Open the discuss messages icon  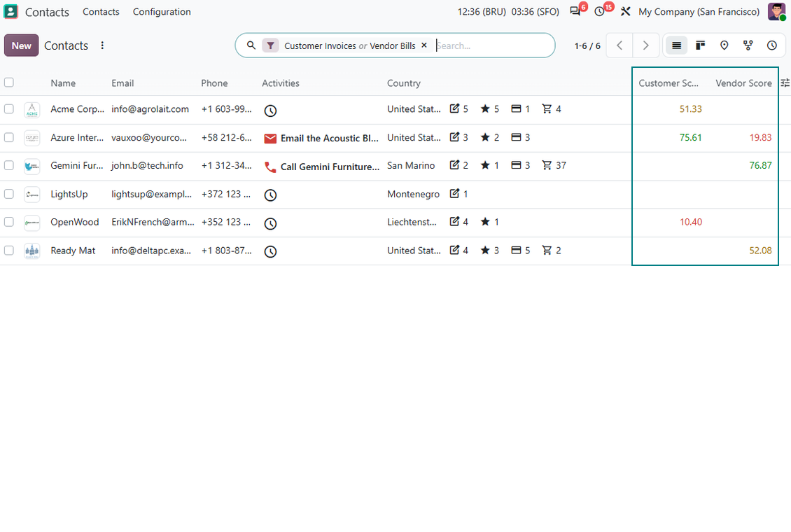point(575,12)
